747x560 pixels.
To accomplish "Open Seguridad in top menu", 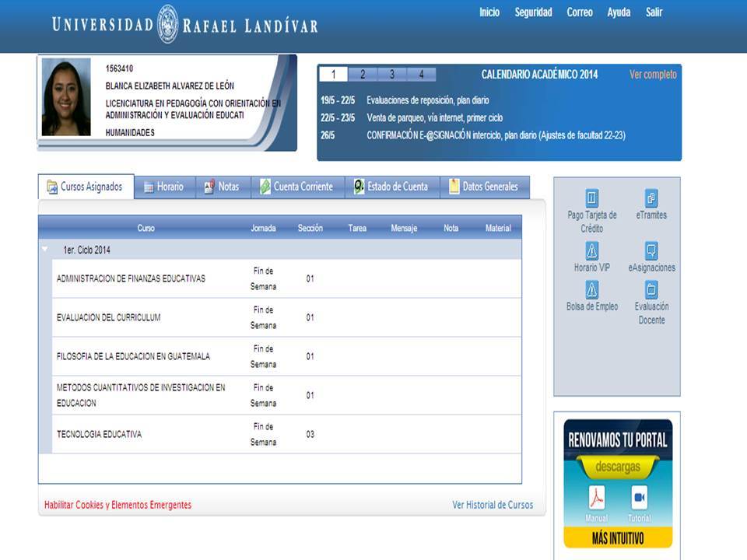I will point(533,12).
